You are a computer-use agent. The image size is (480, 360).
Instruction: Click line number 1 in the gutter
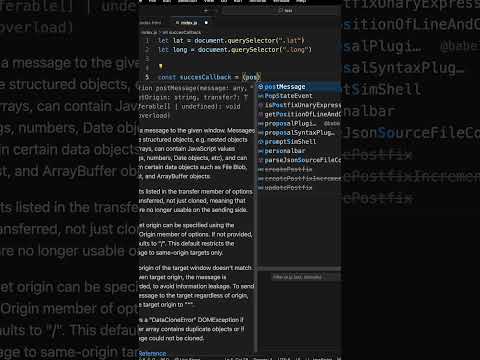[147, 41]
